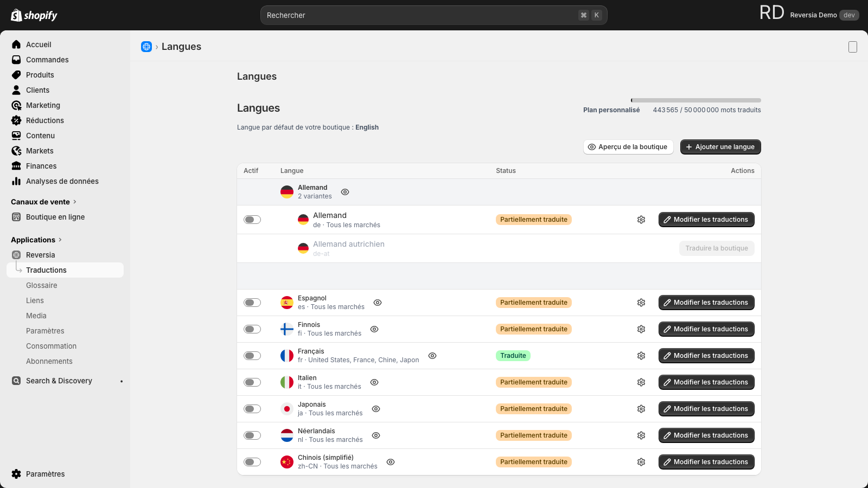Open settings gear for Italien row
This screenshot has width=868, height=488.
click(x=641, y=382)
